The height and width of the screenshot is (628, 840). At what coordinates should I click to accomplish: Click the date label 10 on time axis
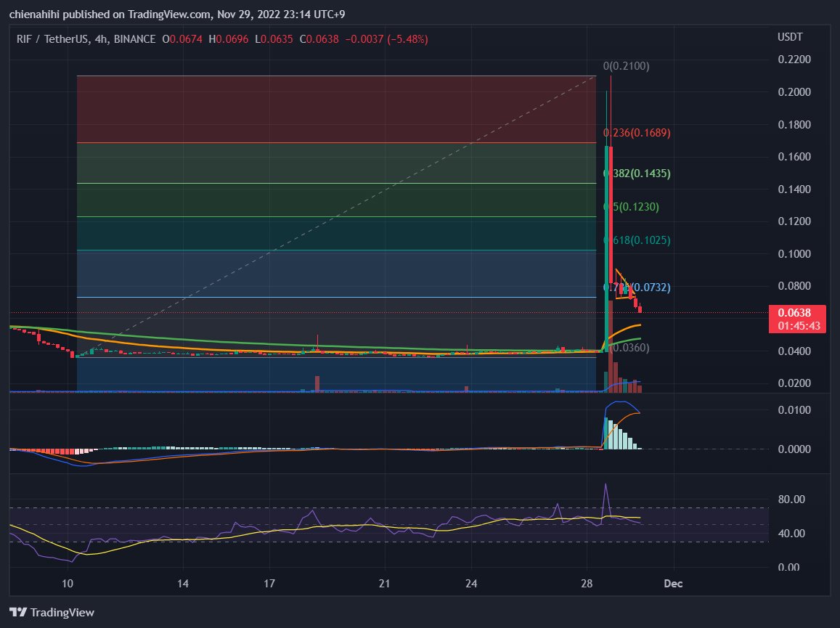(x=68, y=584)
